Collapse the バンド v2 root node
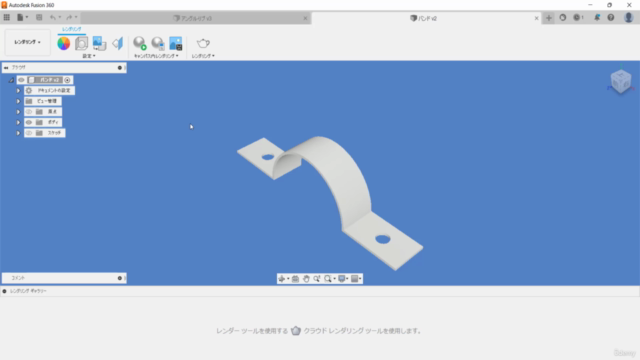 (x=11, y=80)
